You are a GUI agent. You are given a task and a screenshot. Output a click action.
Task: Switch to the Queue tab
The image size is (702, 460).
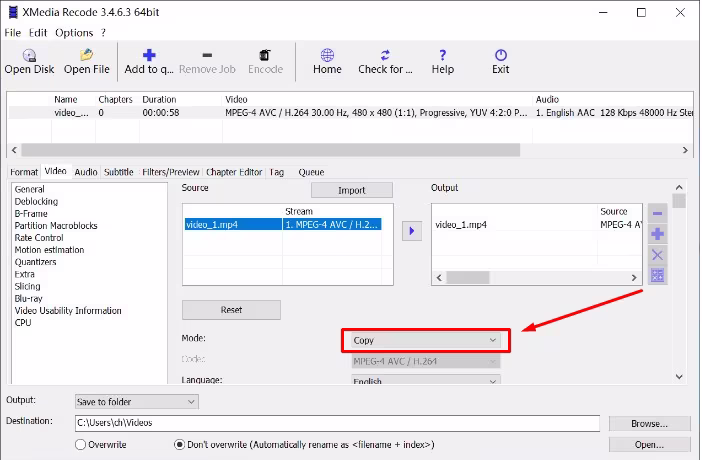point(311,172)
